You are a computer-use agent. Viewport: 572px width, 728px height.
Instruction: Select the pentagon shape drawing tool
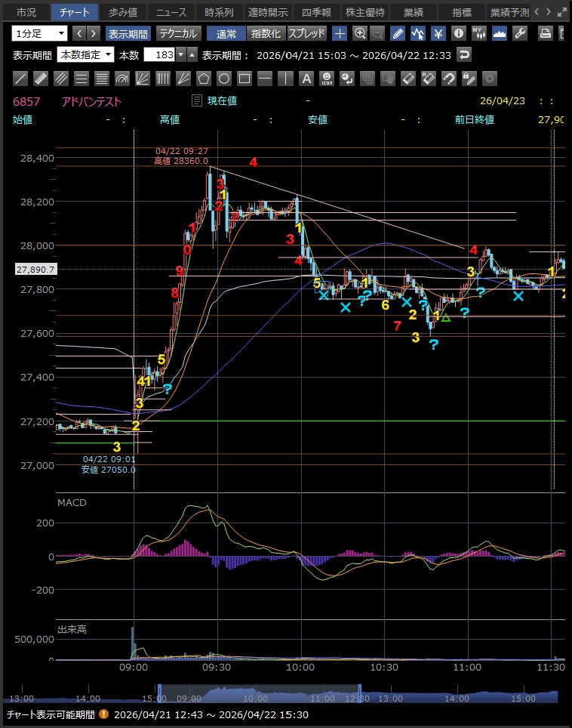204,79
